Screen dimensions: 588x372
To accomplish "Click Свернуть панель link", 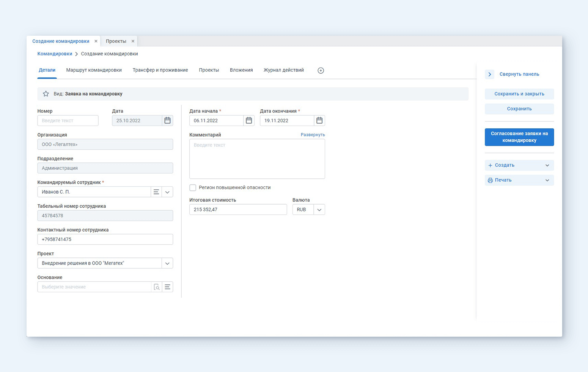I will point(519,74).
